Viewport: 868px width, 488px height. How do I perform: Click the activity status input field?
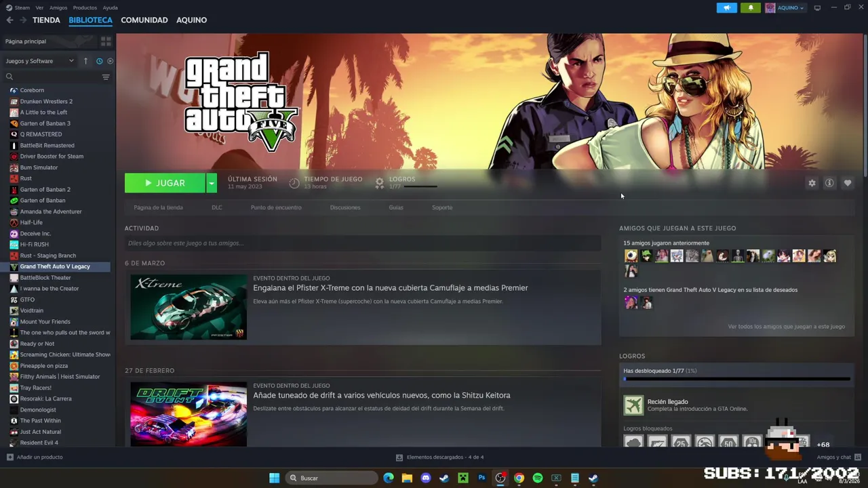click(x=363, y=243)
